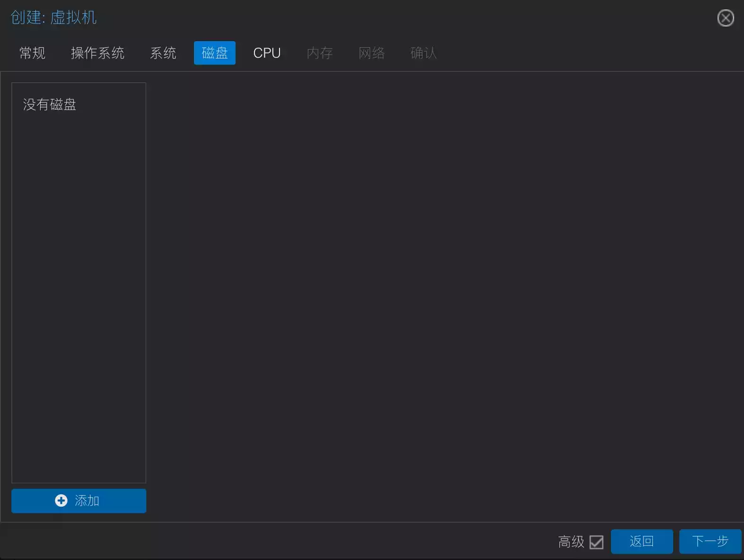Switch to the CPU tab

(267, 53)
